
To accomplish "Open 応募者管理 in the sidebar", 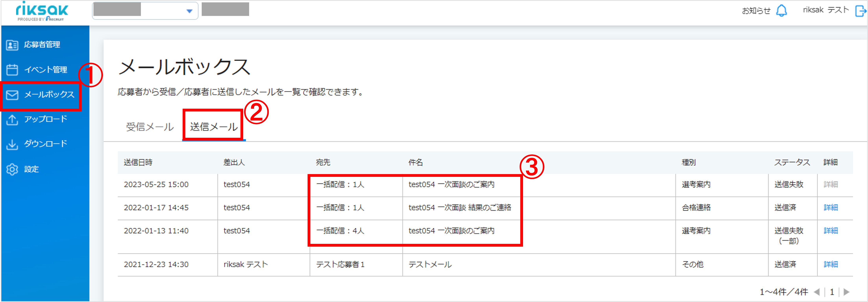I will (x=42, y=44).
